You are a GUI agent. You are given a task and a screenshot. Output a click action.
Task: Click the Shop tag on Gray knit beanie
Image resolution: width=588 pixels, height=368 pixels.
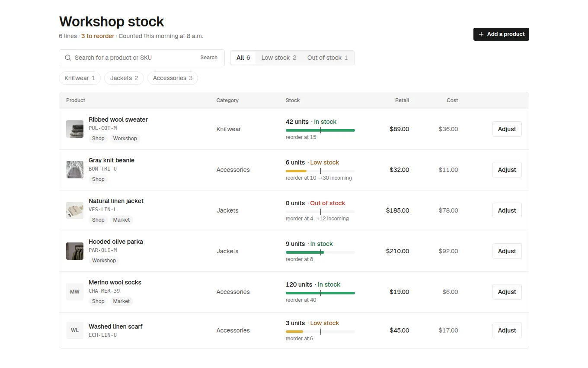[98, 179]
